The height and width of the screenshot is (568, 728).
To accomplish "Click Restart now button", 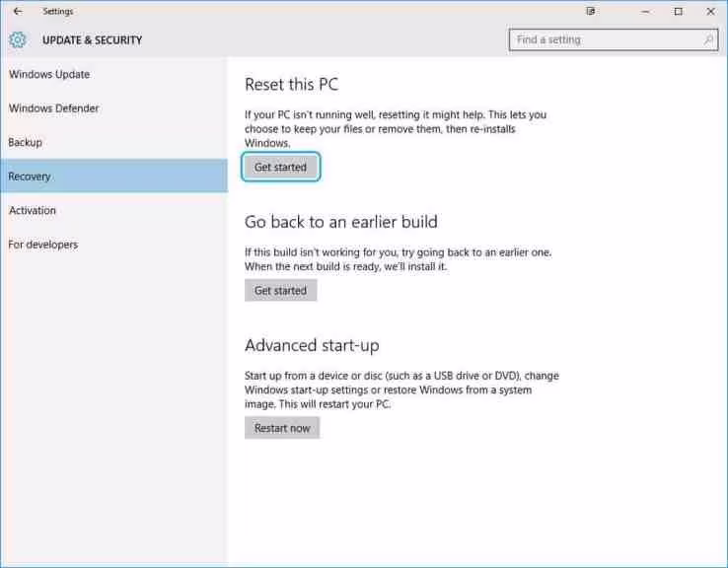I will coord(282,428).
